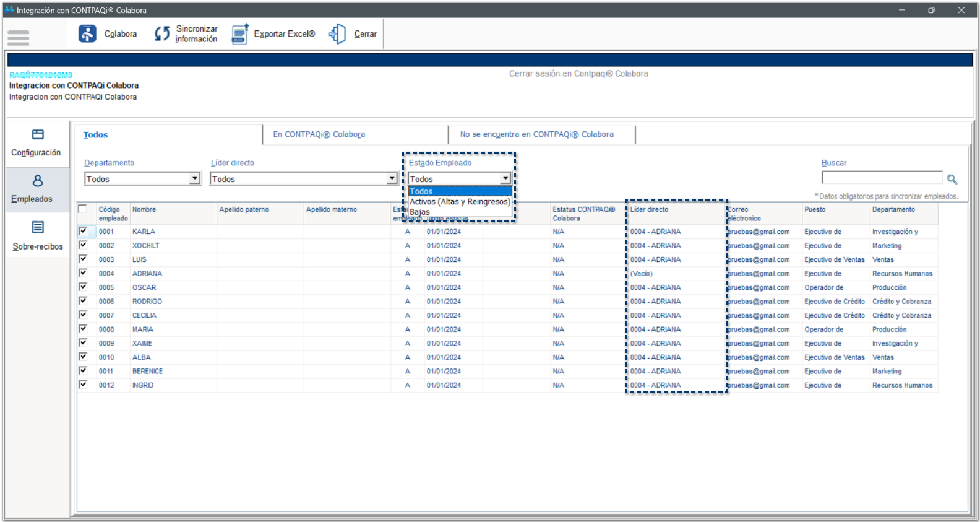Open Configuración in the sidebar
The width and height of the screenshot is (980, 522).
[37, 135]
